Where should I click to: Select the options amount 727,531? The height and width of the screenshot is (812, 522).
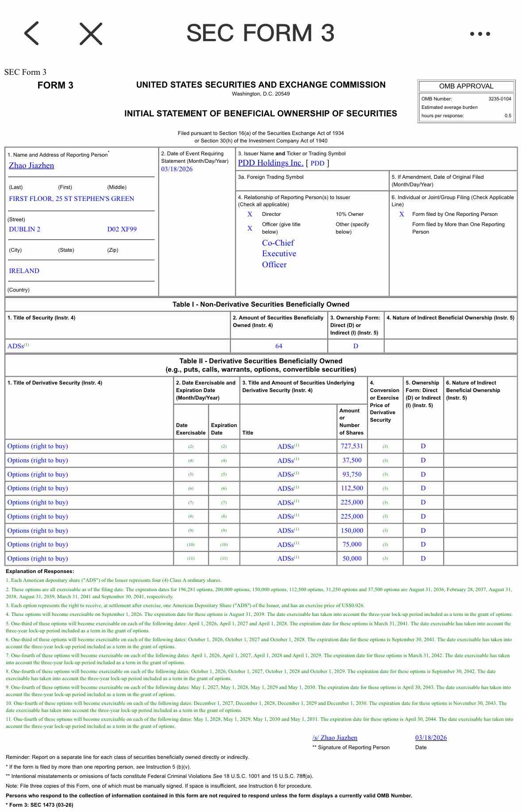click(x=352, y=446)
